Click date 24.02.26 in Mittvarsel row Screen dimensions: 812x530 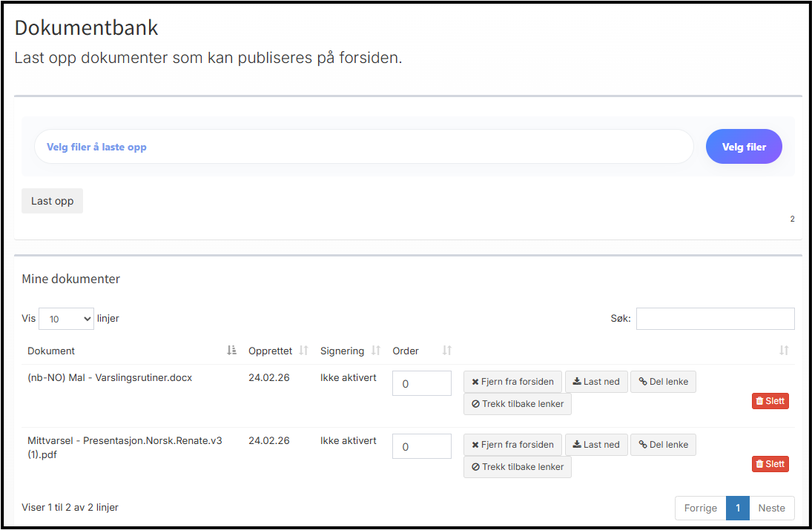click(x=268, y=440)
